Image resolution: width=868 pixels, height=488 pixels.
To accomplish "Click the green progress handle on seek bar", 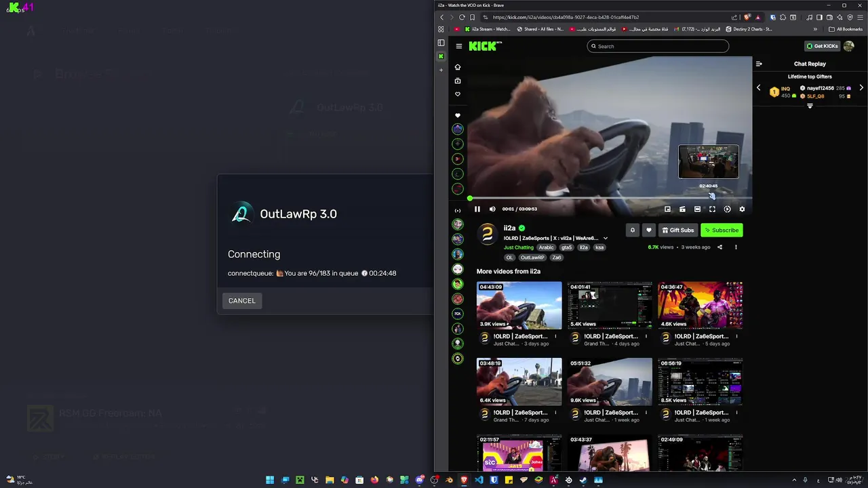I will click(x=470, y=199).
